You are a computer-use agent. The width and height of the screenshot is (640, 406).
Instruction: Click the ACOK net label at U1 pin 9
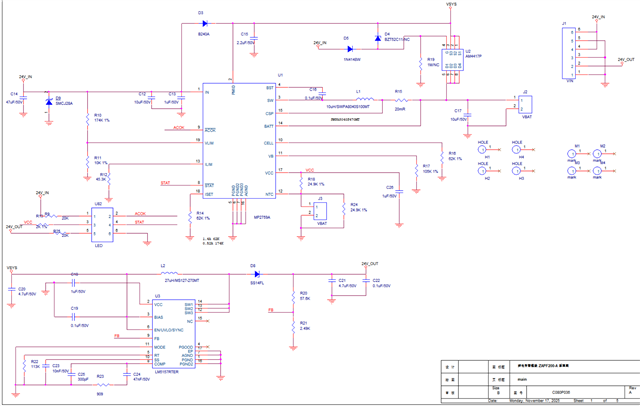click(179, 128)
